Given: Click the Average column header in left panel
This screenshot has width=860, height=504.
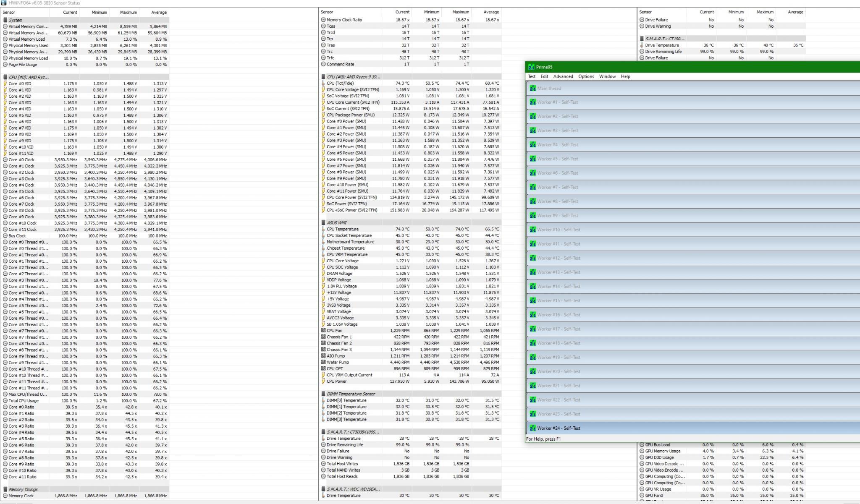Looking at the screenshot, I should click(x=159, y=12).
